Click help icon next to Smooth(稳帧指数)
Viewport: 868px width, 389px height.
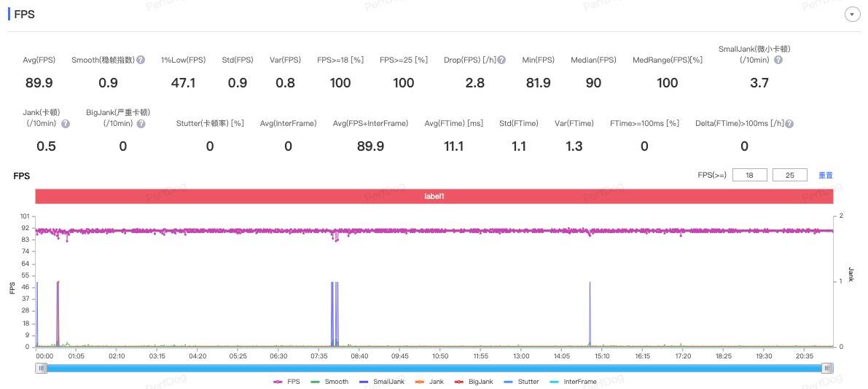point(141,60)
